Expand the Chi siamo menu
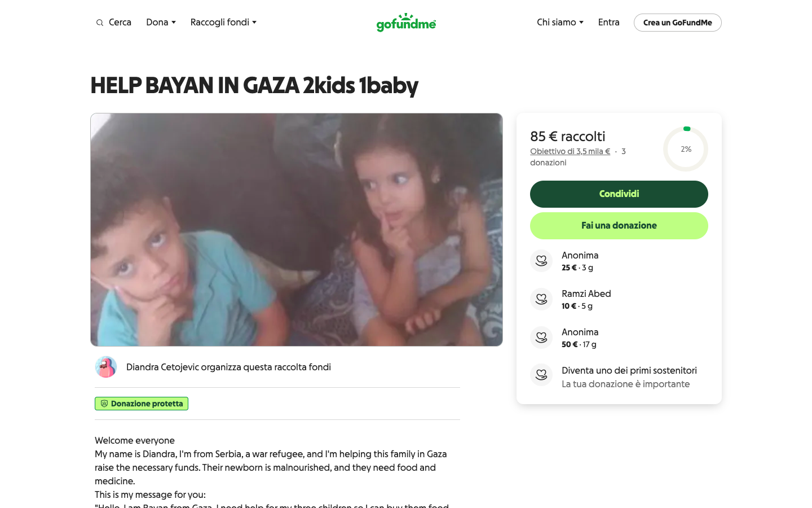Image resolution: width=812 pixels, height=508 pixels. [560, 22]
